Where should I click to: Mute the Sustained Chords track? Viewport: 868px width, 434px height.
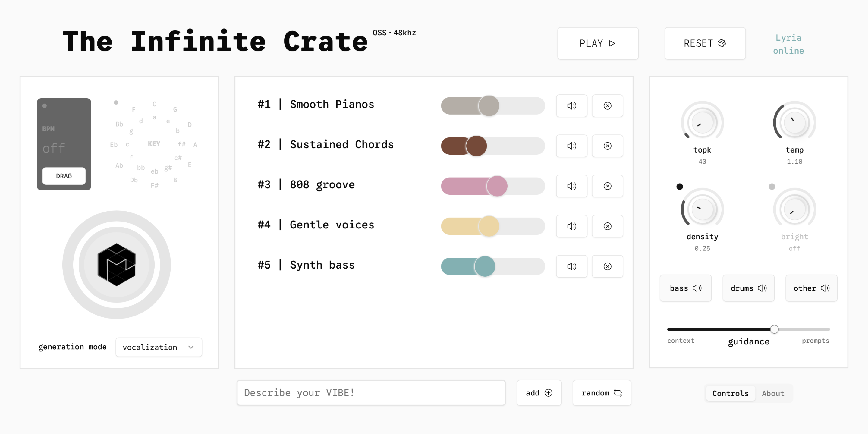(571, 146)
